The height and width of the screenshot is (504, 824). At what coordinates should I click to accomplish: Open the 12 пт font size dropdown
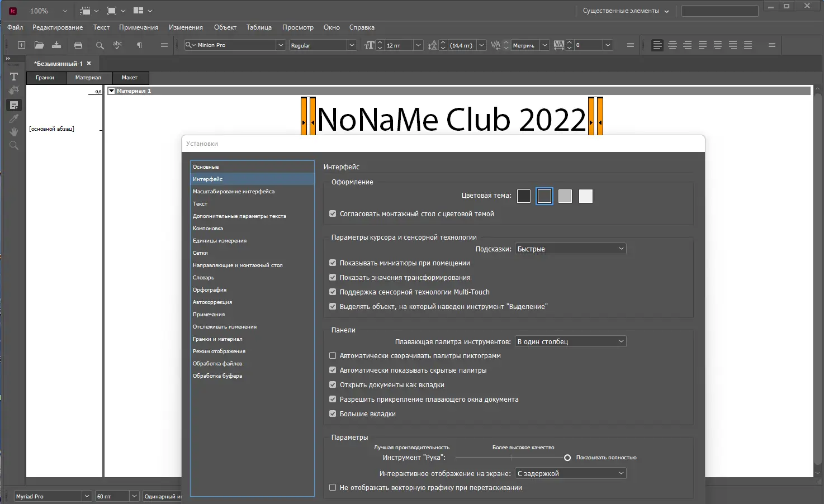pos(418,45)
